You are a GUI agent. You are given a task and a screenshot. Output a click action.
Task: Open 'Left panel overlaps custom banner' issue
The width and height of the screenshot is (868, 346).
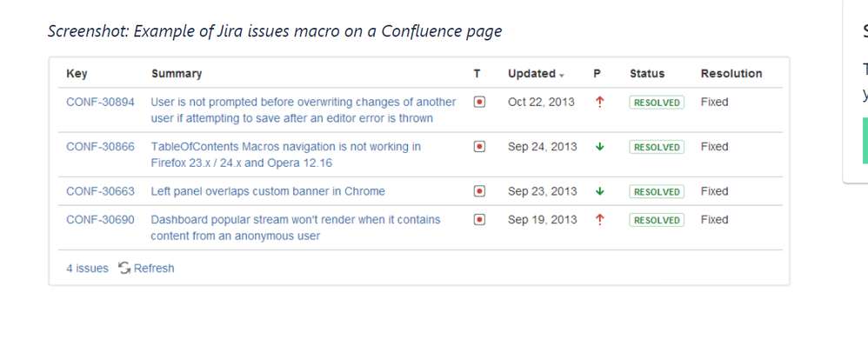pyautogui.click(x=268, y=191)
